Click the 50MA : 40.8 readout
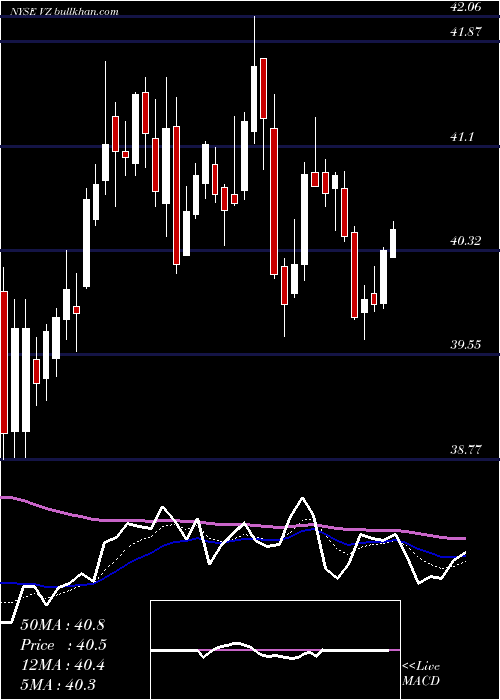Screen dimensions: 500x700 click(x=62, y=625)
